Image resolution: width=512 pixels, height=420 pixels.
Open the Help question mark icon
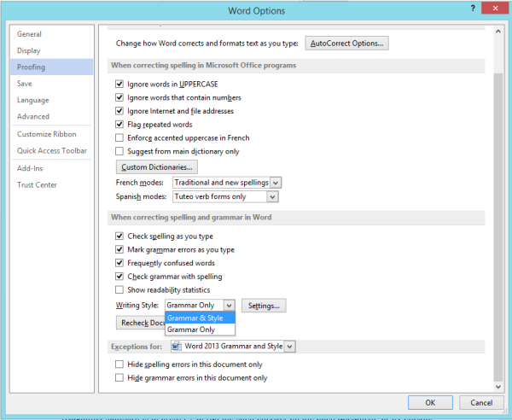tap(473, 9)
